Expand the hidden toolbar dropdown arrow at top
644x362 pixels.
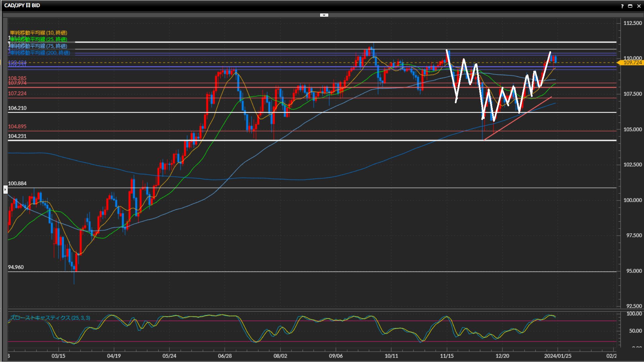point(324,15)
